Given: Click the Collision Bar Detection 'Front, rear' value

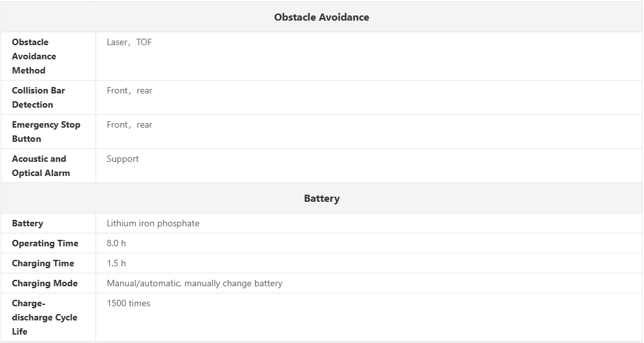Looking at the screenshot, I should tap(129, 91).
